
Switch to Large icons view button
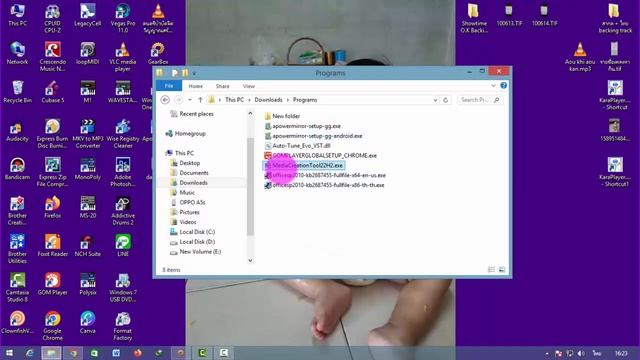pos(502,269)
